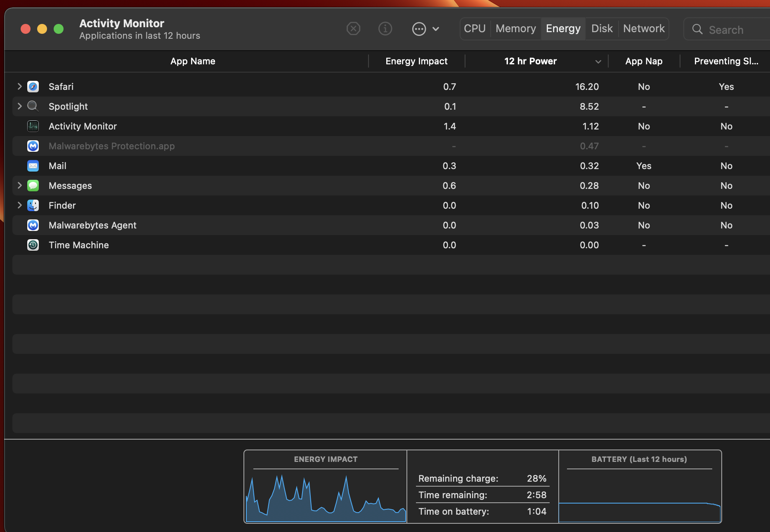The width and height of the screenshot is (770, 532).
Task: Expand the Finder process group
Action: [x=19, y=205]
